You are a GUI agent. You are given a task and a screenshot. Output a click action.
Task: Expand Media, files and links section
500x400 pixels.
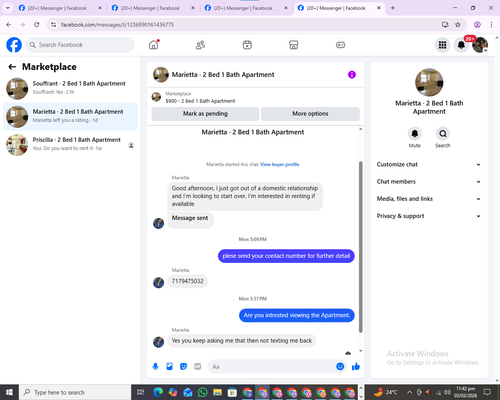pos(429,199)
